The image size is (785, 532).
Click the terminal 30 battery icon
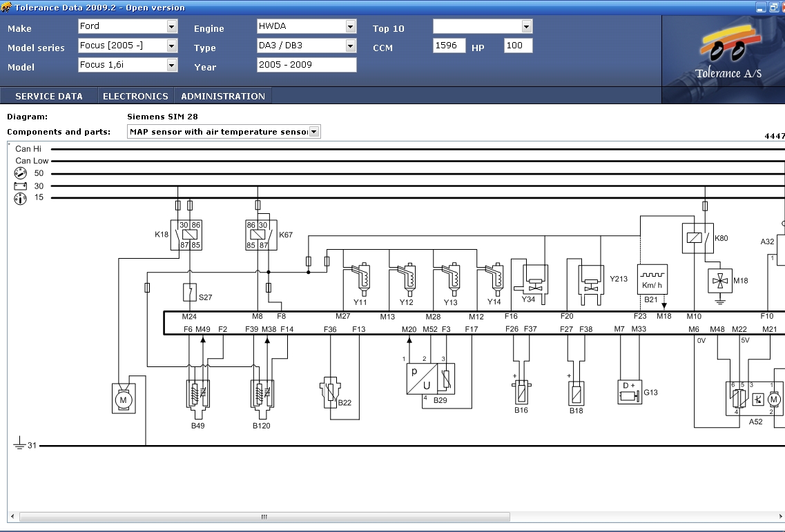(20, 186)
